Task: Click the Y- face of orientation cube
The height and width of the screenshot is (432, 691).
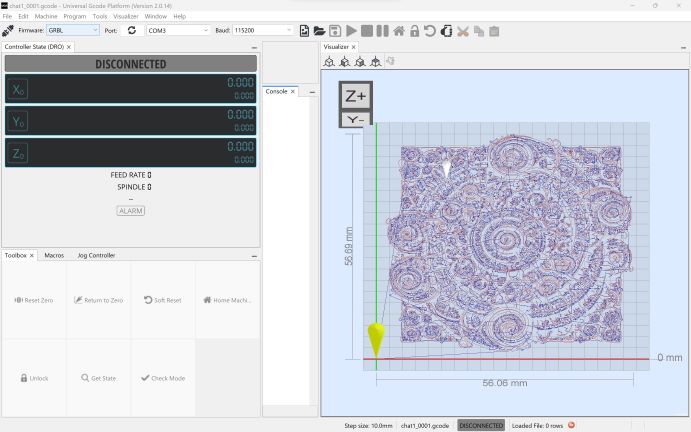Action: 356,119
